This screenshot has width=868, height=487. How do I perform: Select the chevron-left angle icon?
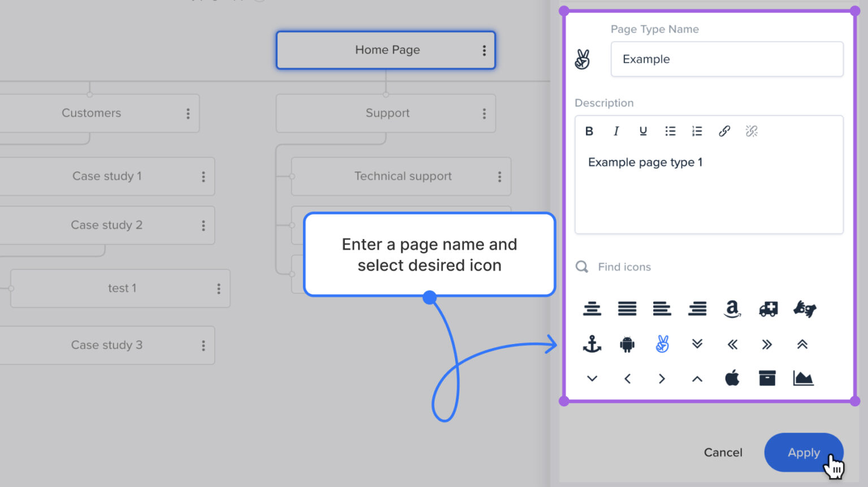tap(627, 379)
